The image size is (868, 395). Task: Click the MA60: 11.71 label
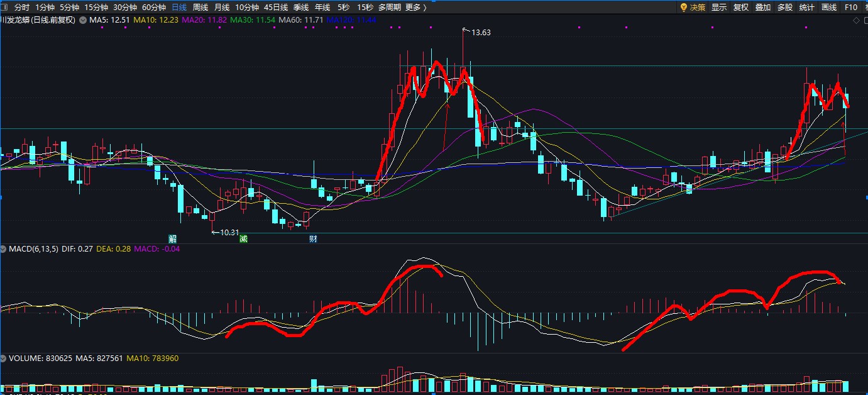point(300,20)
